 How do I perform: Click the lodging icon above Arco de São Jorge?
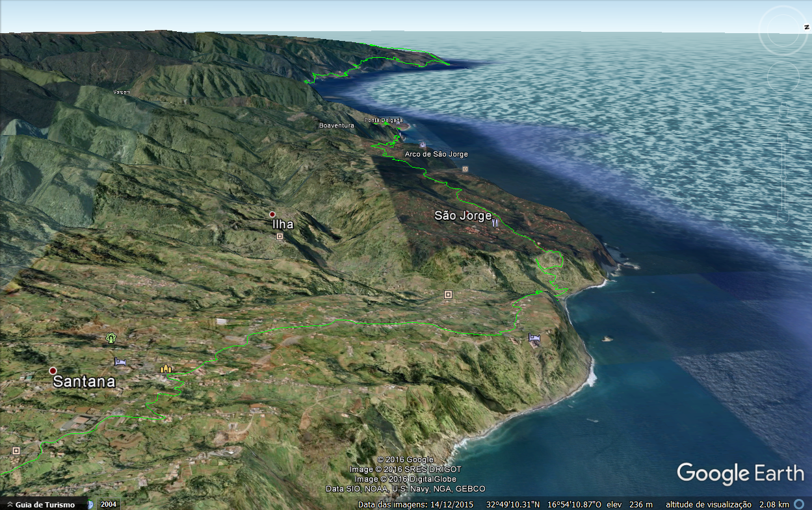423,144
